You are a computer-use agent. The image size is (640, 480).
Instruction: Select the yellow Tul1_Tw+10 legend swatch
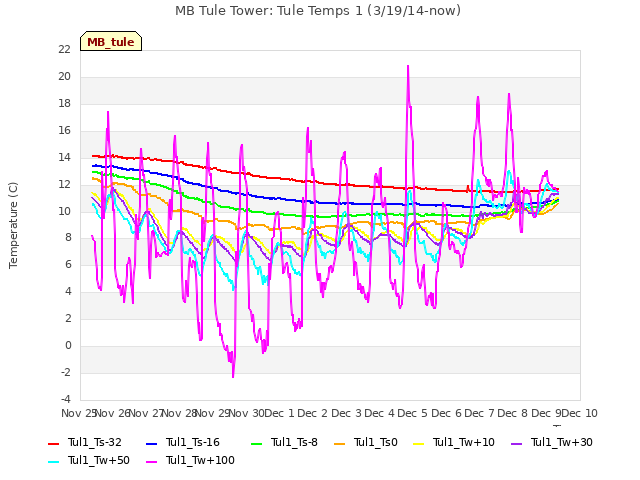tap(419, 443)
